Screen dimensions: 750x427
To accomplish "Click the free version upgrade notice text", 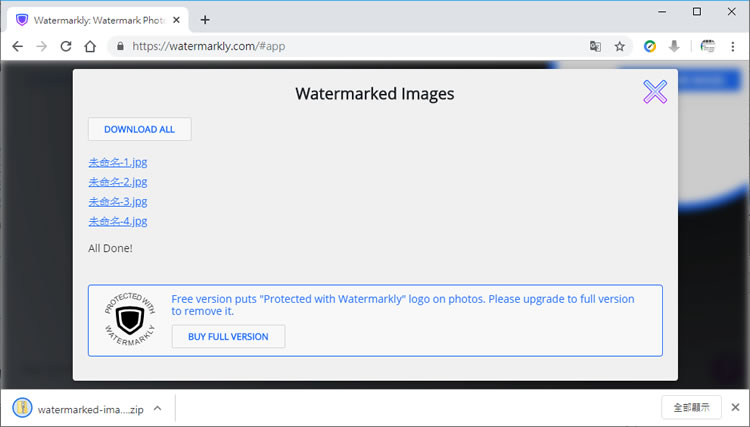I will 403,305.
